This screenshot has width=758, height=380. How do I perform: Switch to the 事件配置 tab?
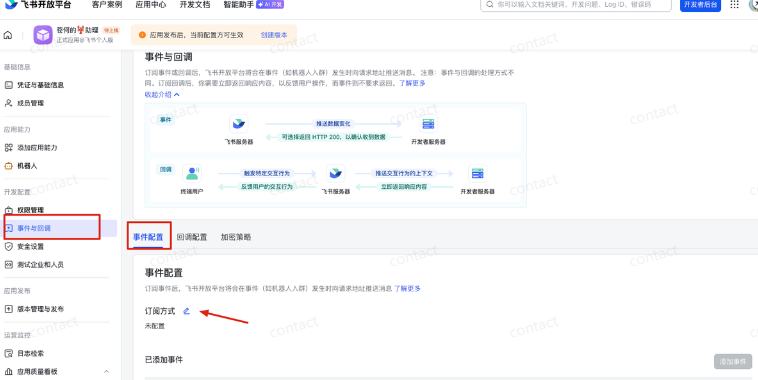(148, 237)
